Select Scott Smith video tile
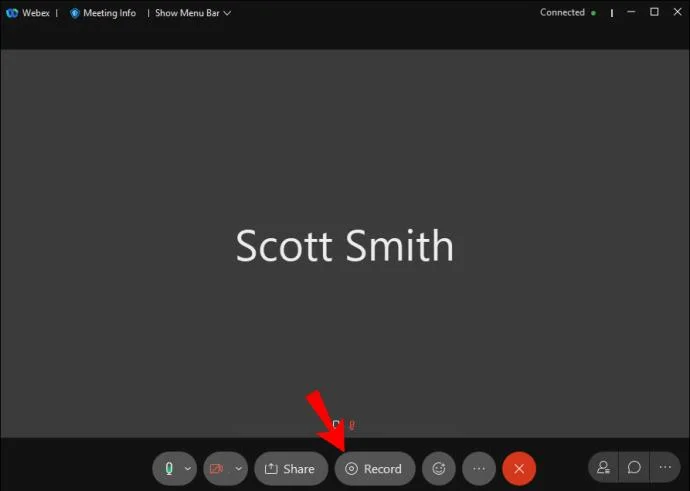 (x=344, y=245)
